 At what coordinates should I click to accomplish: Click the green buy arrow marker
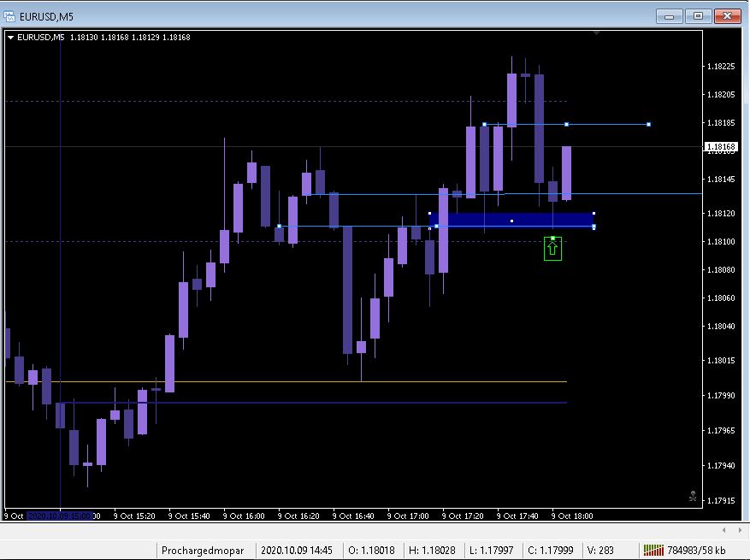point(552,249)
